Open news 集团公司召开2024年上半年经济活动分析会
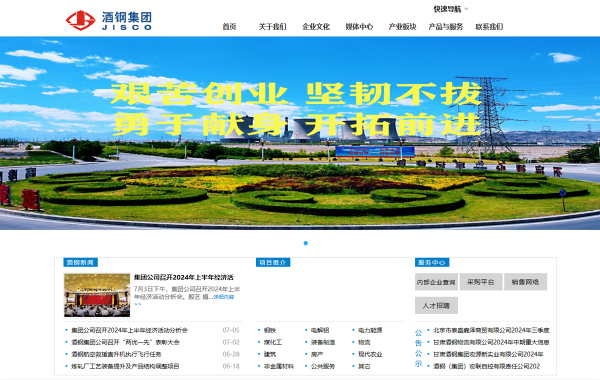600x380 pixels. click(129, 330)
